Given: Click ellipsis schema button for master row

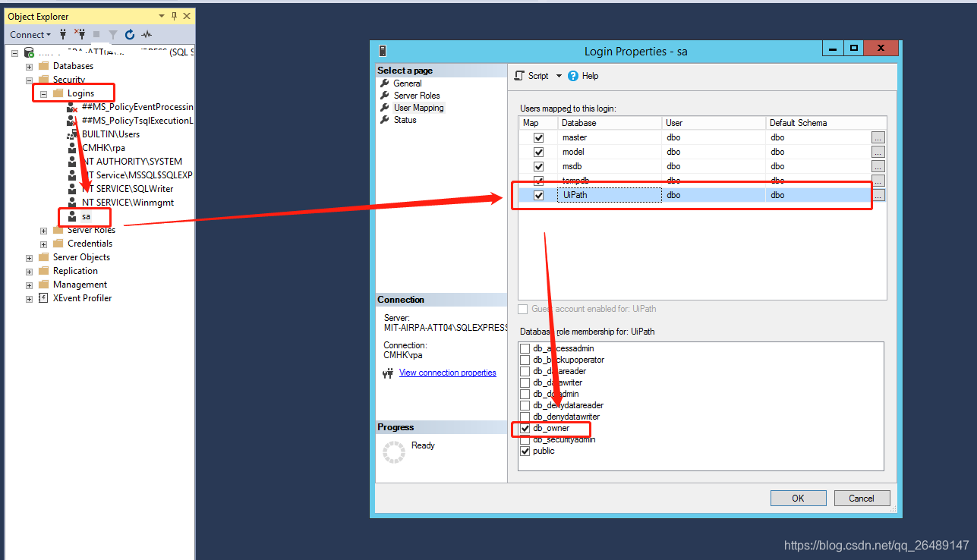Looking at the screenshot, I should [x=878, y=137].
